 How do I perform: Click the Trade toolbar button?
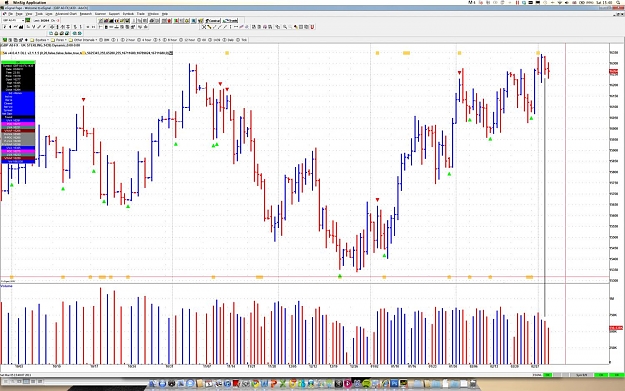(x=230, y=20)
